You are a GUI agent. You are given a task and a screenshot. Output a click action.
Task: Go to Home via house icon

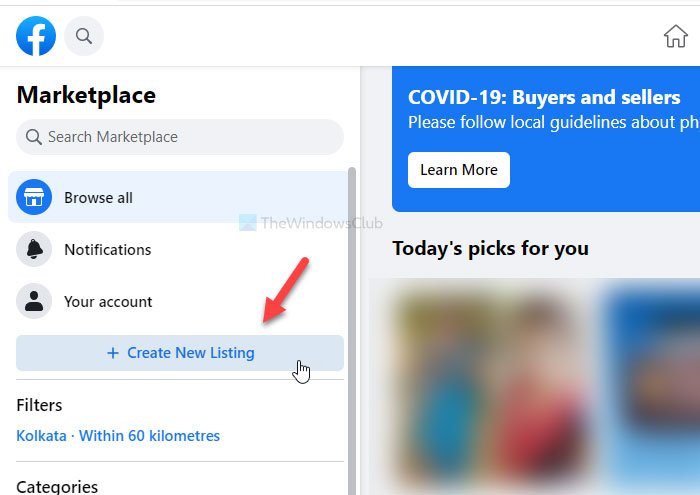click(x=676, y=37)
